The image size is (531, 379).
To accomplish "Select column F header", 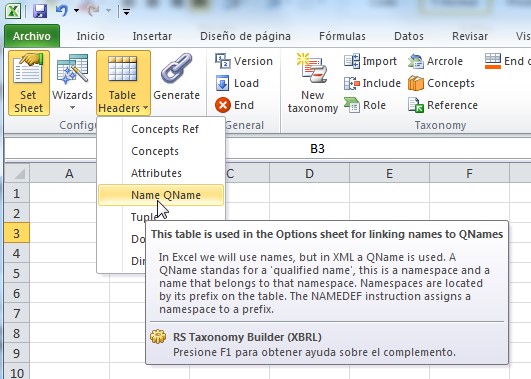I will [x=469, y=173].
